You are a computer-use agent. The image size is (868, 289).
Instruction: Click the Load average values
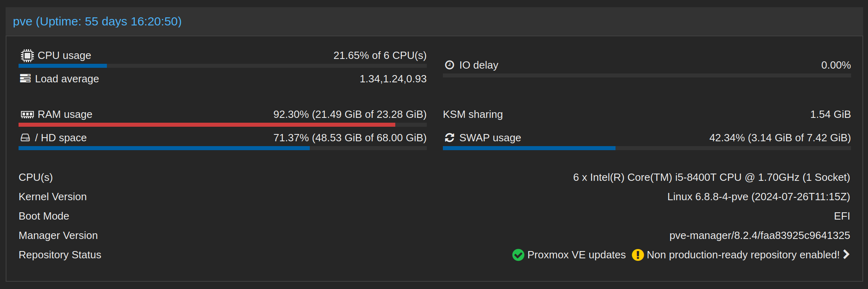pyautogui.click(x=393, y=79)
